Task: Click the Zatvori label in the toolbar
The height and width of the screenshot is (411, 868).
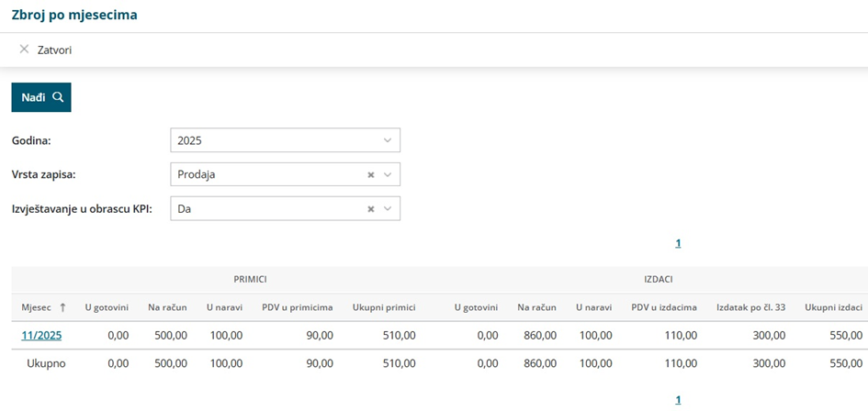Action: click(x=54, y=50)
